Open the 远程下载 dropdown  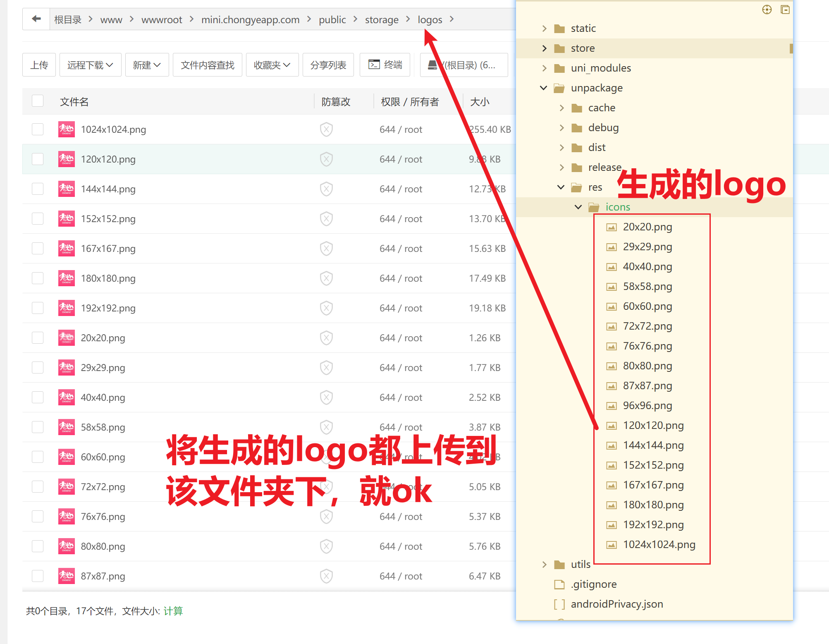[x=90, y=65]
